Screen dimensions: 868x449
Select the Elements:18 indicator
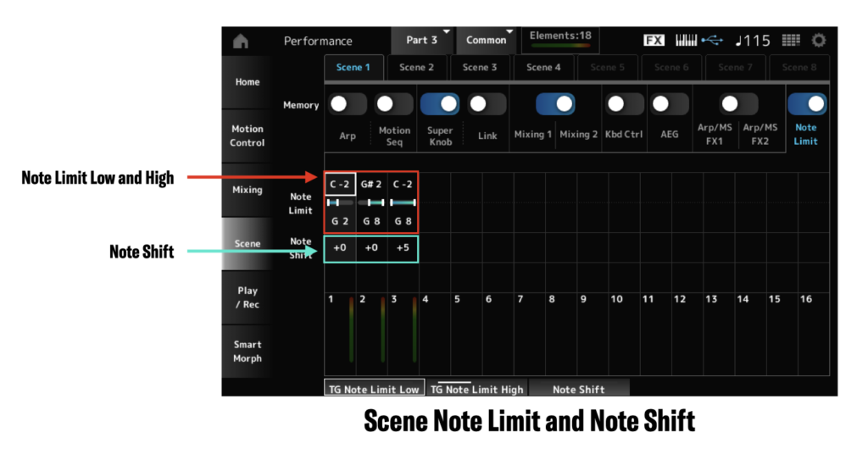[x=560, y=41]
